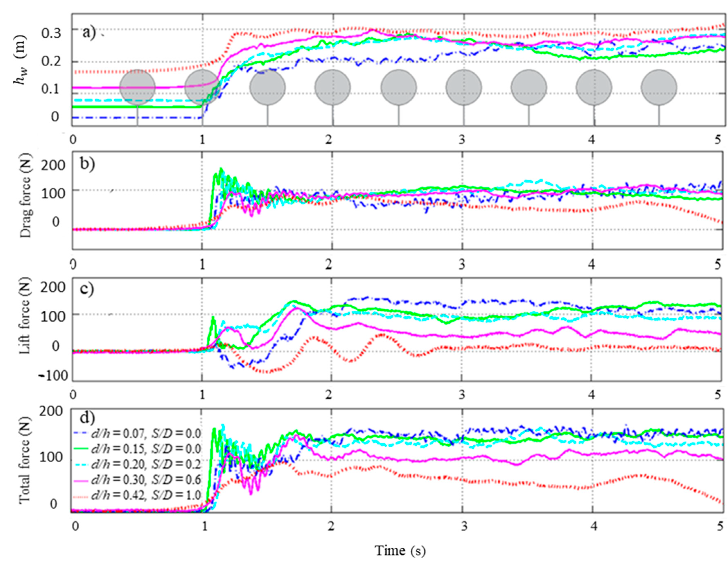Screen dimensions: 728x565
Task: Select legend entry d/h = 0.07, S/D = 0.0
Action: [x=146, y=433]
